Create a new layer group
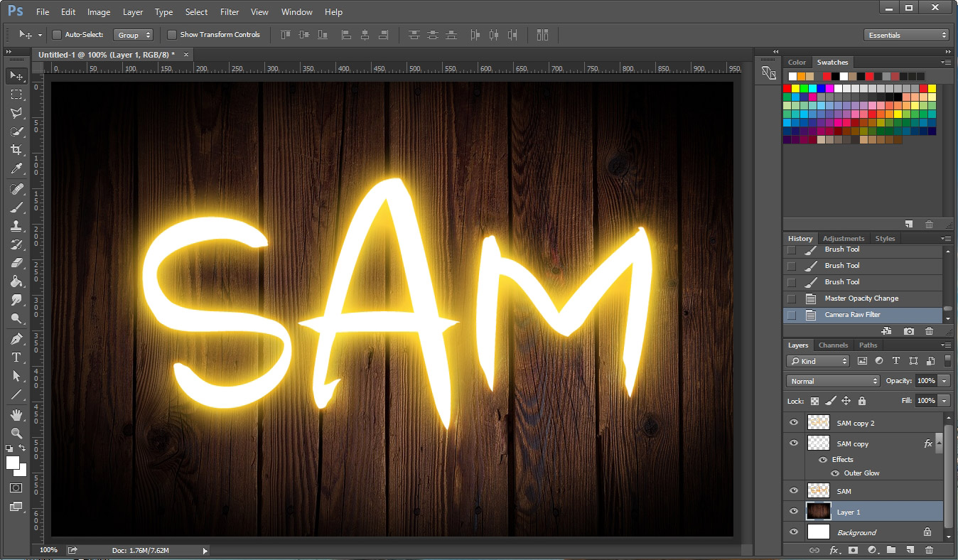Screen dimensions: 958x560 [x=890, y=550]
